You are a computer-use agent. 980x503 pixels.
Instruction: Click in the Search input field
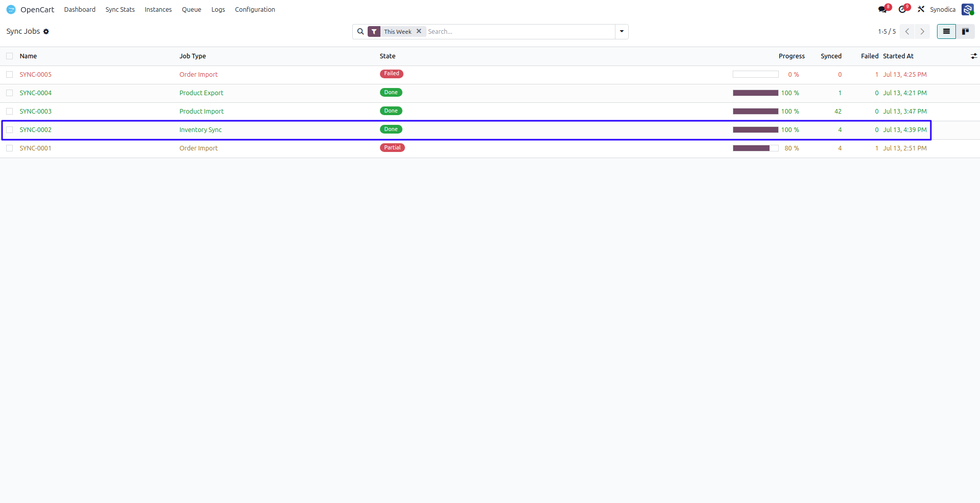click(x=520, y=32)
